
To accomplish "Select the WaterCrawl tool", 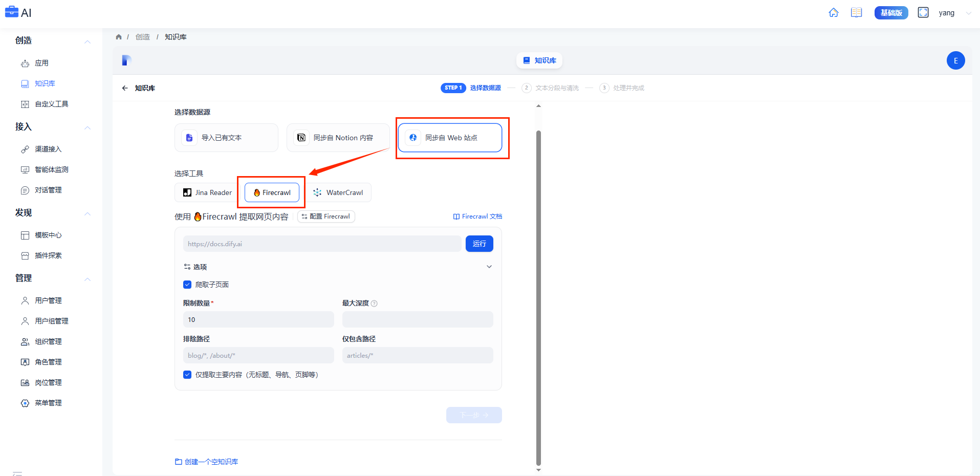I will (x=338, y=192).
